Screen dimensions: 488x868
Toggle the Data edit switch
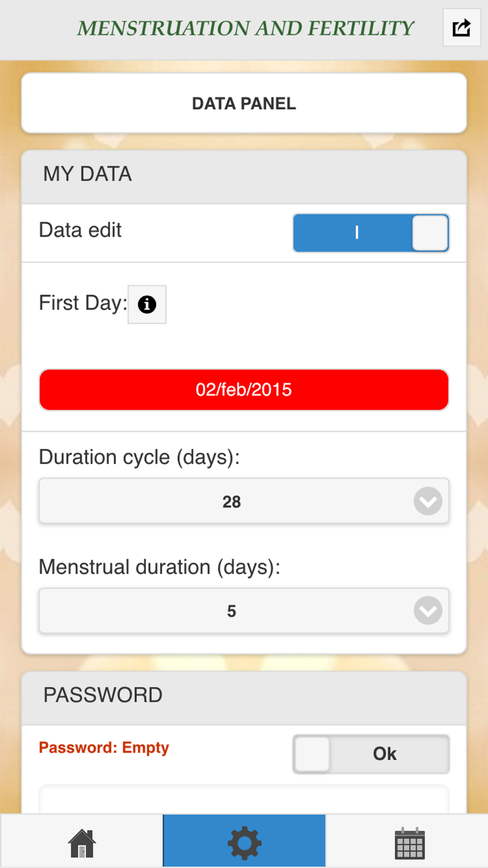(371, 233)
